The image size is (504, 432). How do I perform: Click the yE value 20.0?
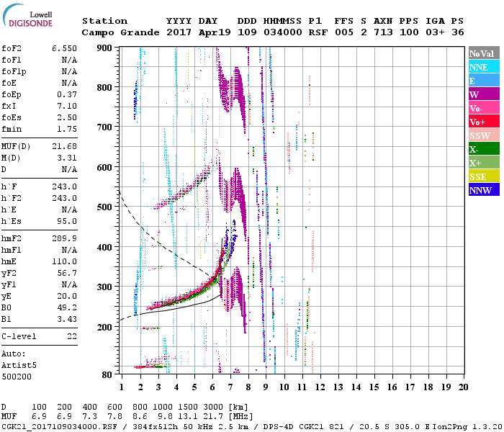point(67,296)
